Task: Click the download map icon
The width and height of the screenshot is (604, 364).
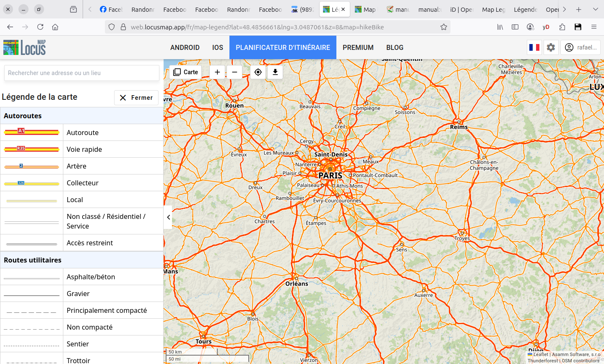Action: coord(275,72)
